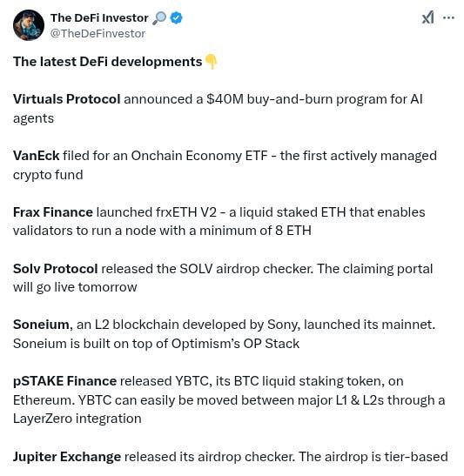This screenshot has height=476, width=464.
Task: Click the LayerZero integration text line
Action: tap(77, 419)
